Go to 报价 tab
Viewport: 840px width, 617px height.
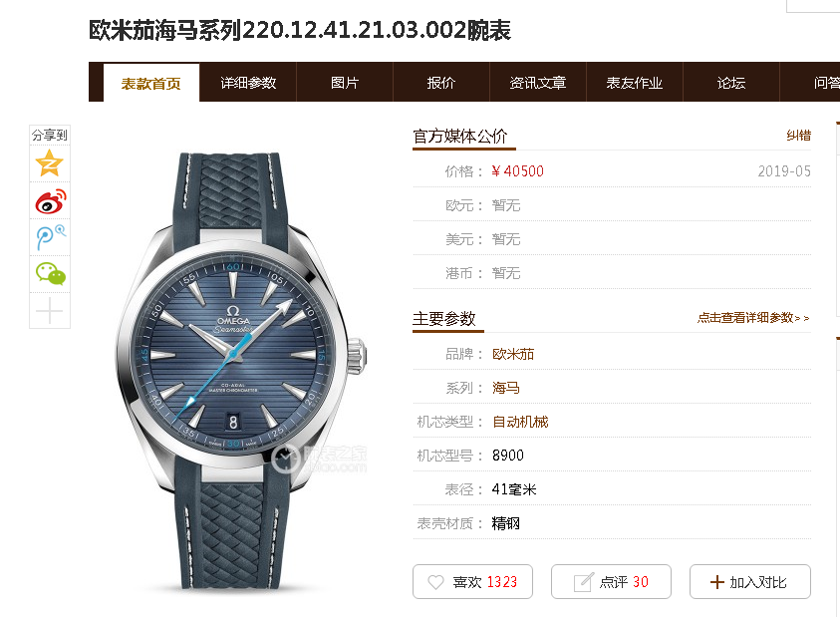[440, 83]
